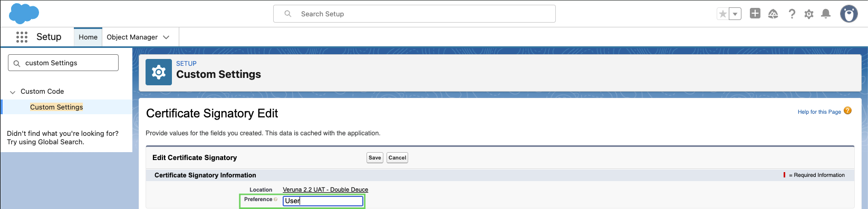The image size is (868, 209).
Task: Click the Search Setup magnifier icon
Action: [288, 14]
